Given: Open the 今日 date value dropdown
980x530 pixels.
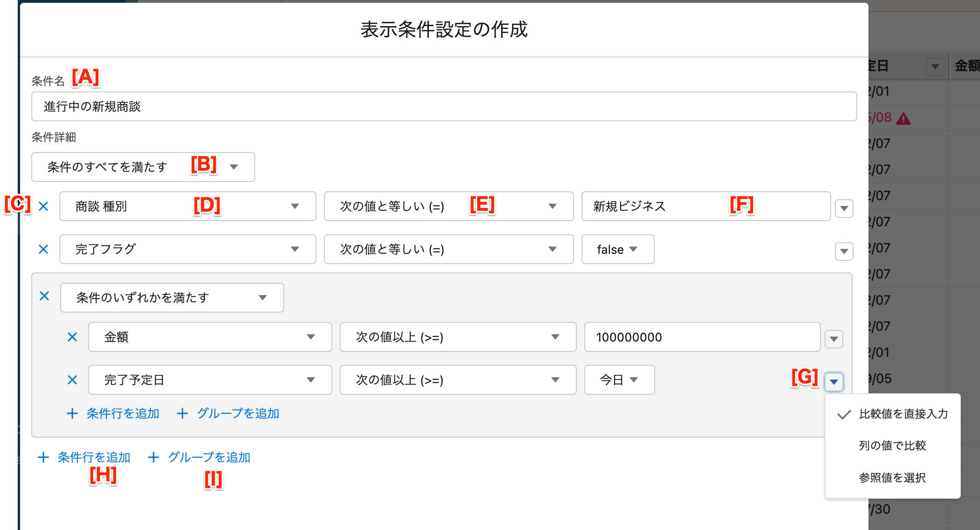Looking at the screenshot, I should [619, 380].
